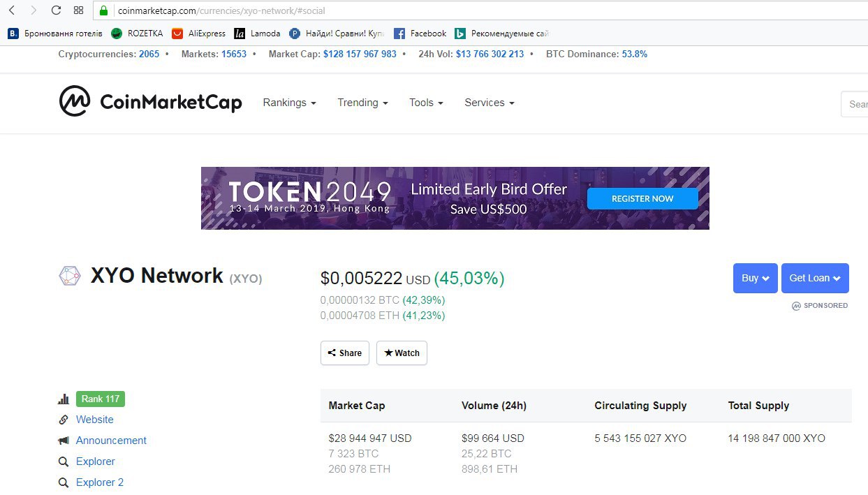Click the Watch star button
Viewport: 868px width, 495px height.
[402, 353]
